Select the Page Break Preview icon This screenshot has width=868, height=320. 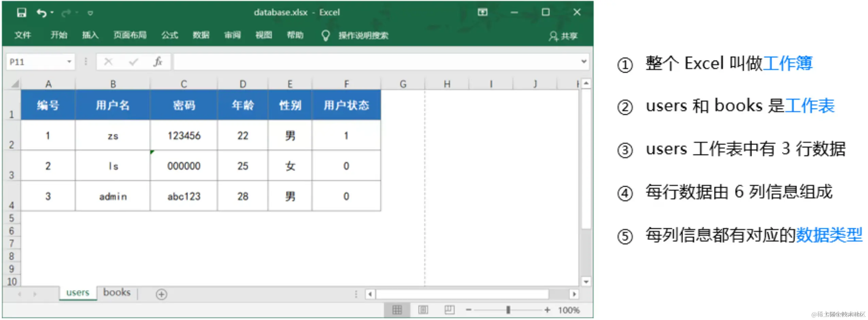click(449, 310)
